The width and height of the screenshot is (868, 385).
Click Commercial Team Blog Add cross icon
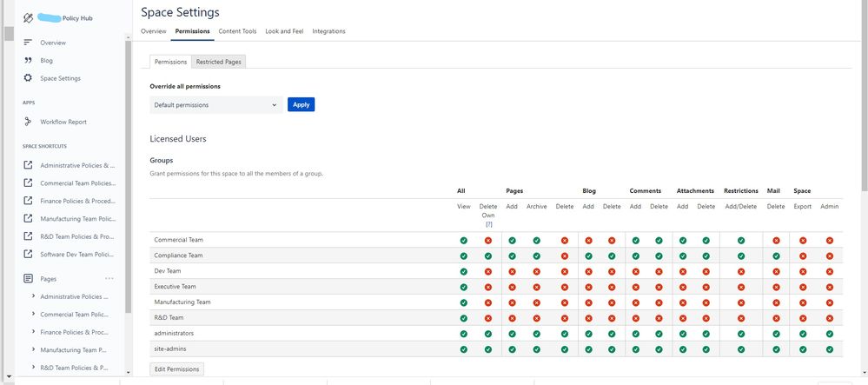point(588,241)
